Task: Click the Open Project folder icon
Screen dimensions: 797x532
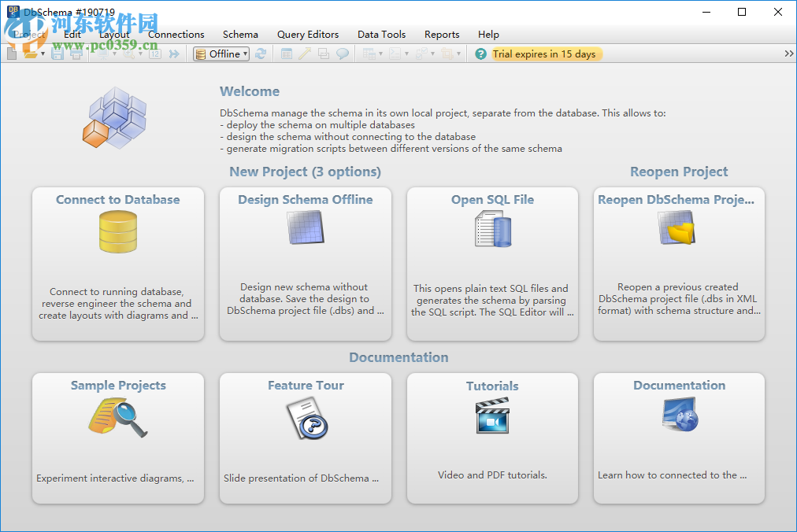Action: click(31, 54)
